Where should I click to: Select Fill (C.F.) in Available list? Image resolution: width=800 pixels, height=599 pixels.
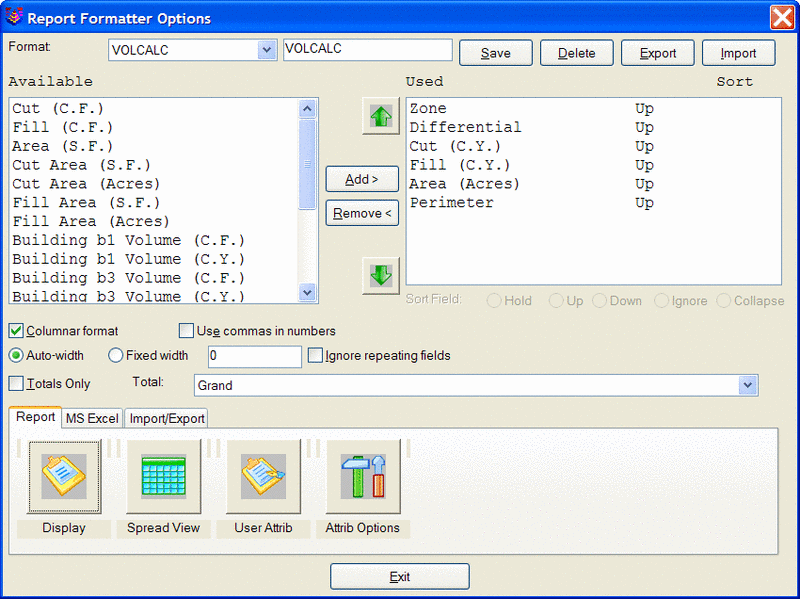point(154,127)
